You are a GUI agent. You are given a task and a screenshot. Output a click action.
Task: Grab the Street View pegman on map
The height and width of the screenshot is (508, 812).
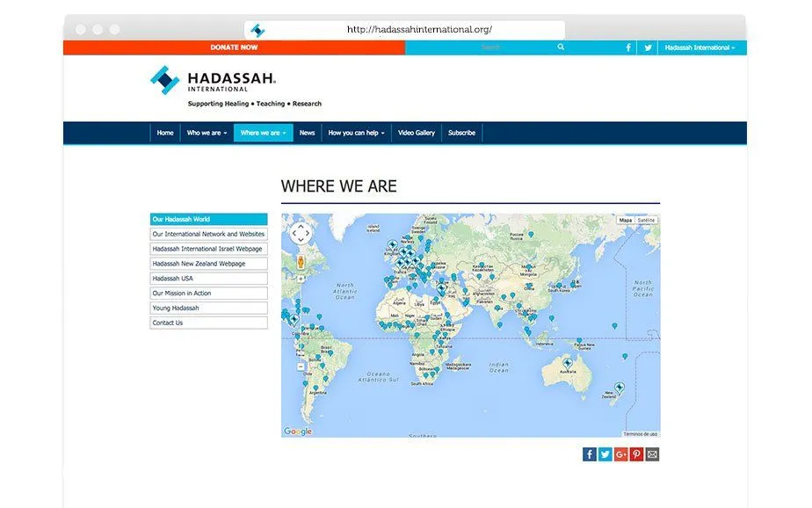coord(301,262)
